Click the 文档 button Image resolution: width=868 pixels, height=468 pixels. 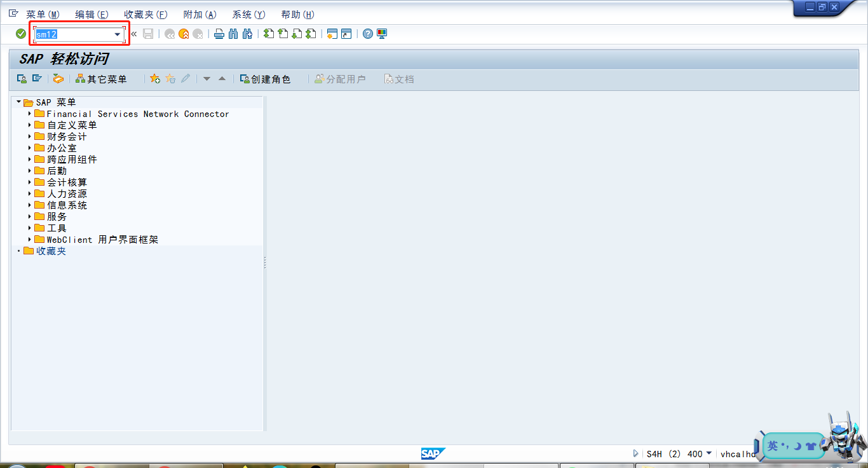coord(399,79)
